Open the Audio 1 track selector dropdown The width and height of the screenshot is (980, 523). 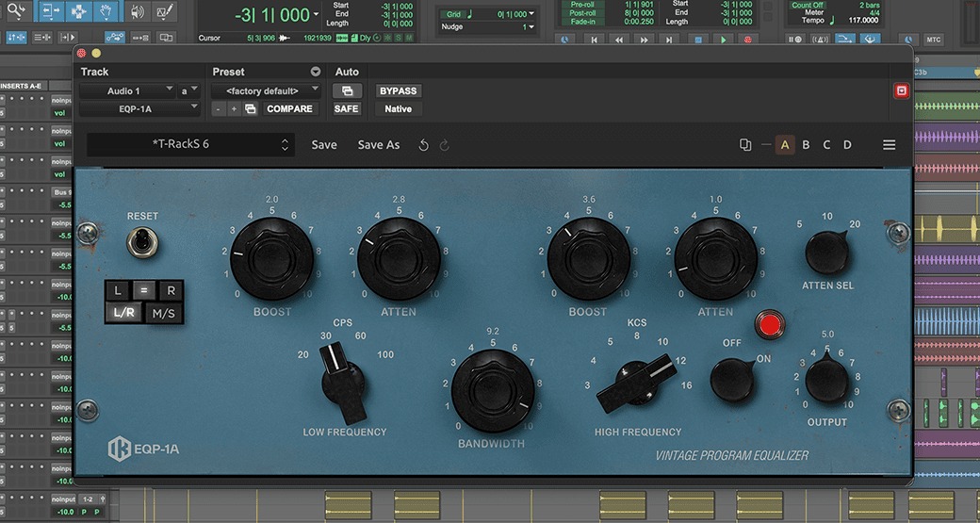pyautogui.click(x=127, y=91)
